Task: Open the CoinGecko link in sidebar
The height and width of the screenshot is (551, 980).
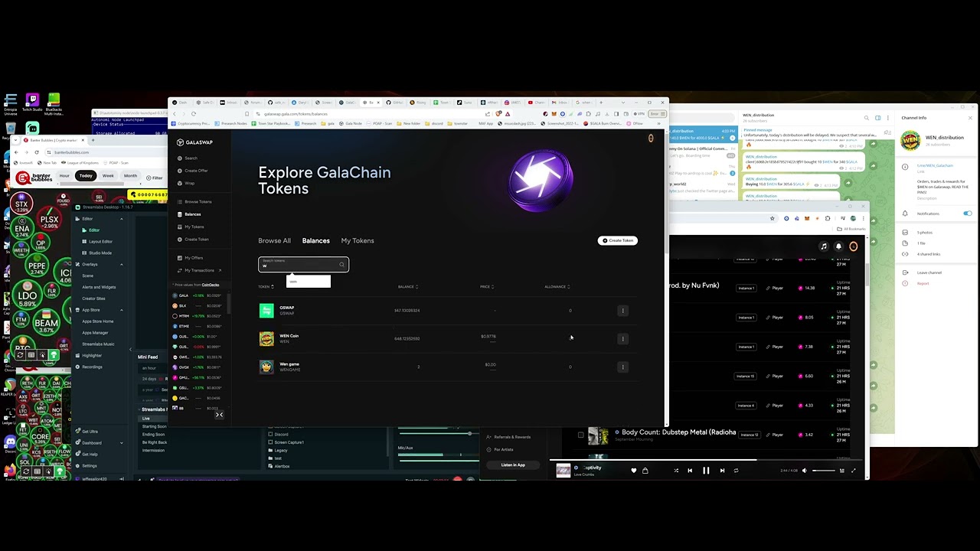Action: coord(210,285)
